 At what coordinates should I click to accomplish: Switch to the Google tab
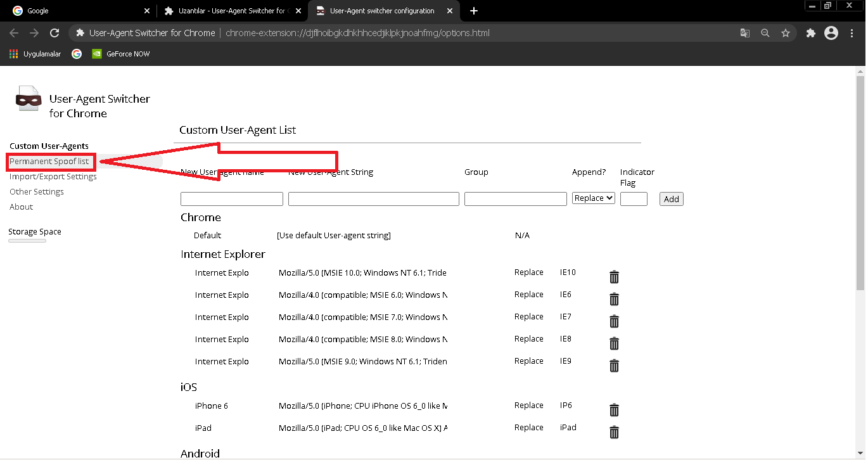point(79,11)
